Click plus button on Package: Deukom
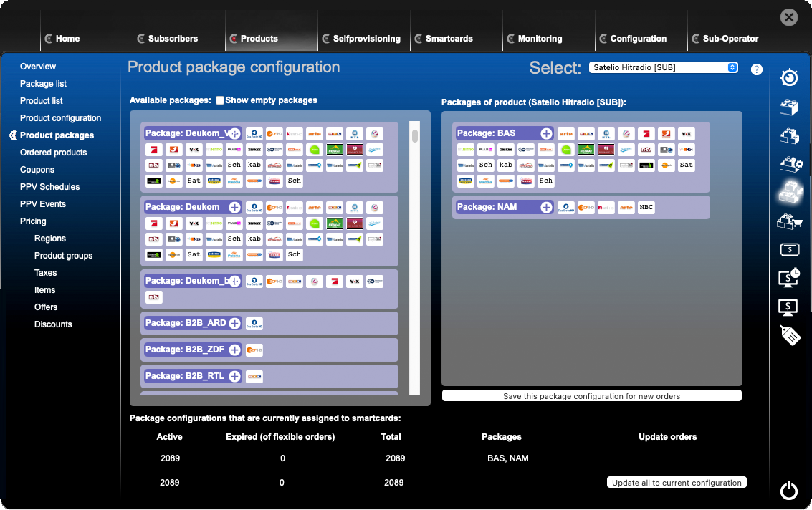812x510 pixels. (x=234, y=207)
